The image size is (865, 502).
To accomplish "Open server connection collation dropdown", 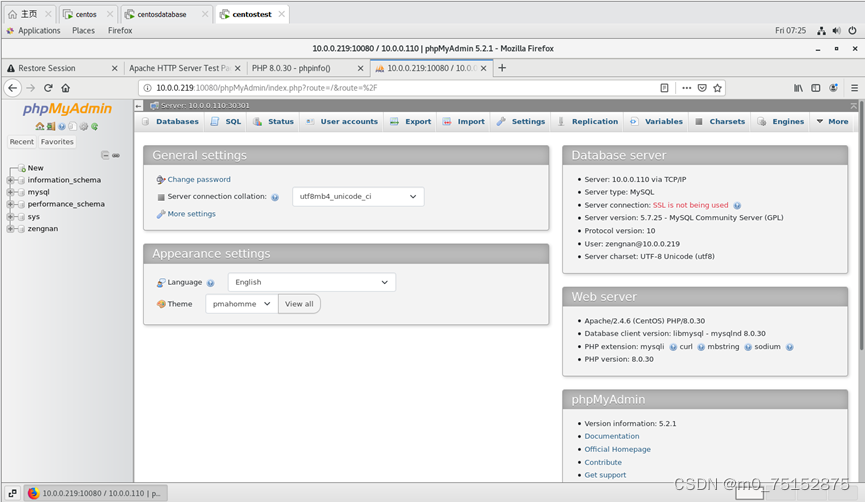I will [358, 197].
